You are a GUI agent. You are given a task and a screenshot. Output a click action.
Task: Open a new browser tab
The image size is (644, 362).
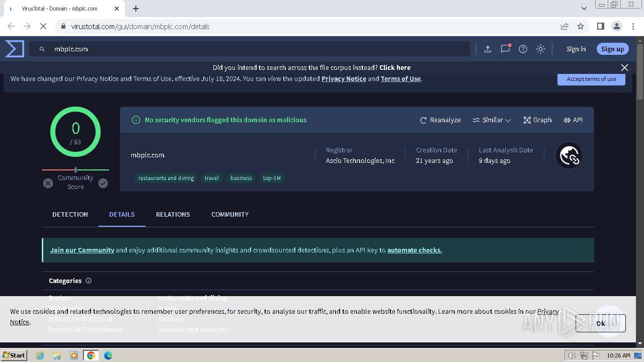[136, 9]
